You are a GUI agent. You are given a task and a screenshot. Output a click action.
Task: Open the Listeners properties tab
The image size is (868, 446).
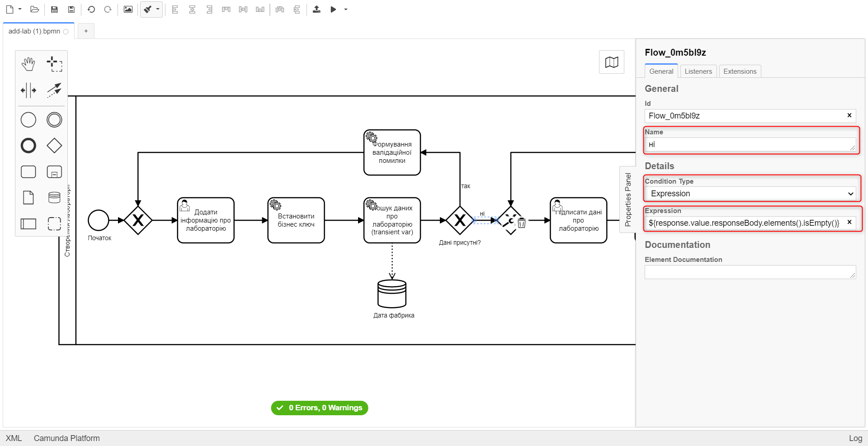[x=698, y=71]
